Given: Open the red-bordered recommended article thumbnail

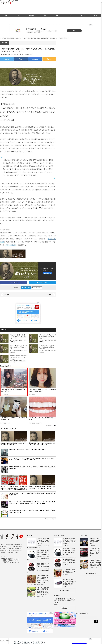Looking at the screenshot, I should coord(14,381).
